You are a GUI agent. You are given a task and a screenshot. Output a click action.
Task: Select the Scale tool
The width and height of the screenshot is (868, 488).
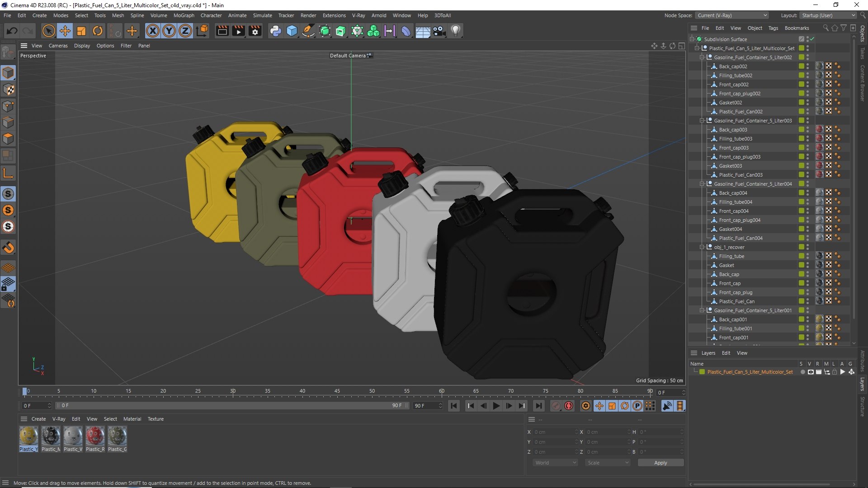pyautogui.click(x=81, y=31)
